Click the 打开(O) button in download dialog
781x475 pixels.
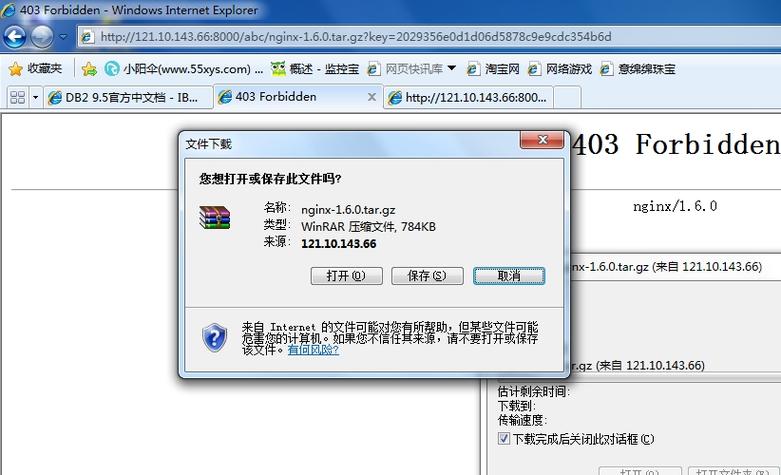pyautogui.click(x=347, y=276)
